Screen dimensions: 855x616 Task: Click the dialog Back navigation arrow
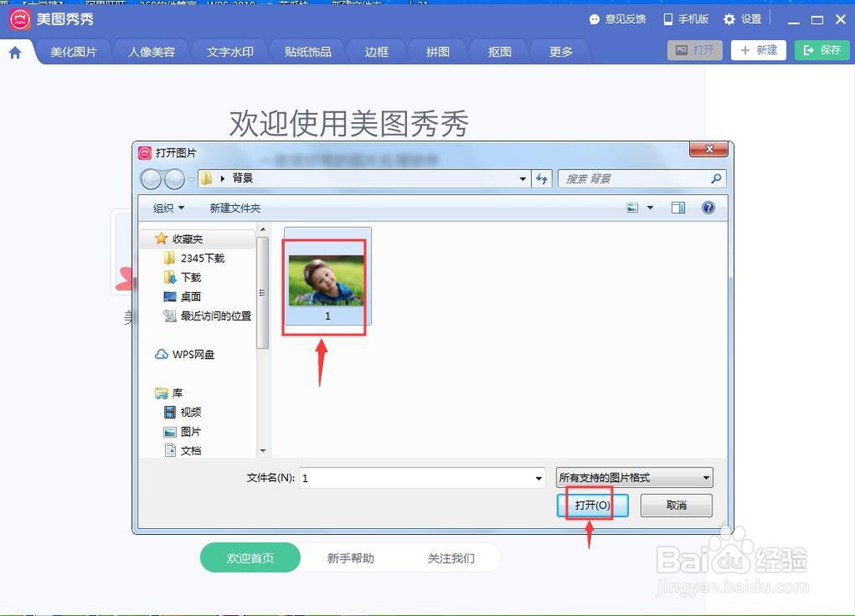coord(151,179)
